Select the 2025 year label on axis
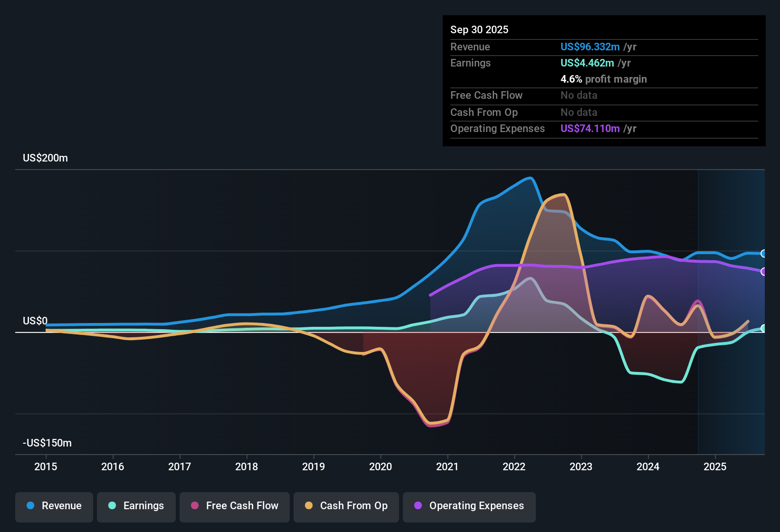This screenshot has width=780, height=532. point(716,467)
